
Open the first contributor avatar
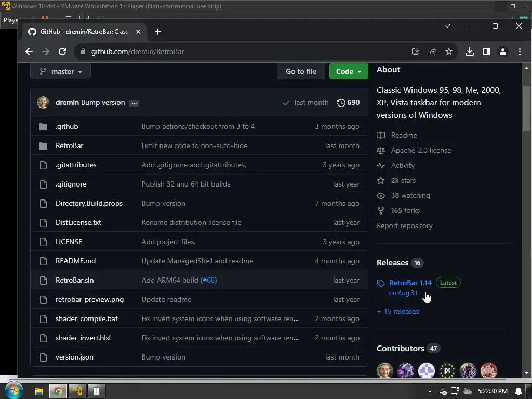click(x=385, y=370)
